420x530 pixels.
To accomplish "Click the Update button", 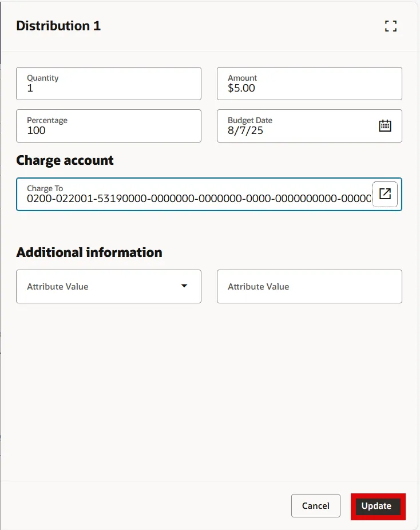I will pos(378,506).
